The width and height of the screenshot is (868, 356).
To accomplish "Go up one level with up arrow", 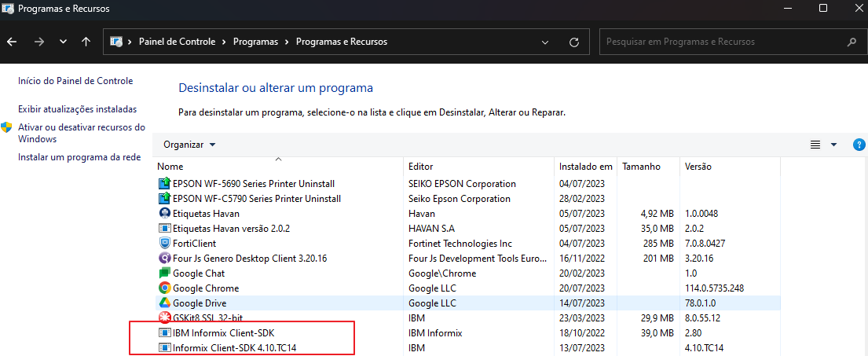I will click(x=86, y=42).
